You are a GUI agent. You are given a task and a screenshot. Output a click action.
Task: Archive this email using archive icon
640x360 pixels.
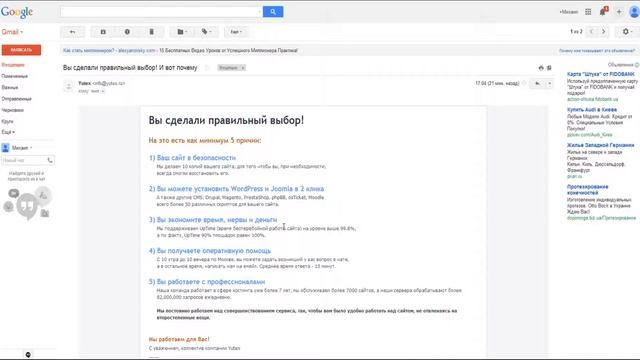[103, 32]
